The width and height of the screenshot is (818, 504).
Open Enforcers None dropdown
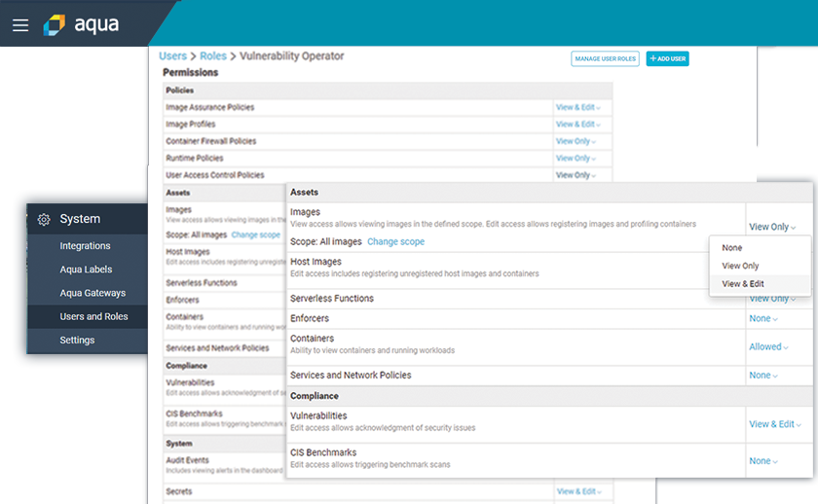pyautogui.click(x=763, y=318)
